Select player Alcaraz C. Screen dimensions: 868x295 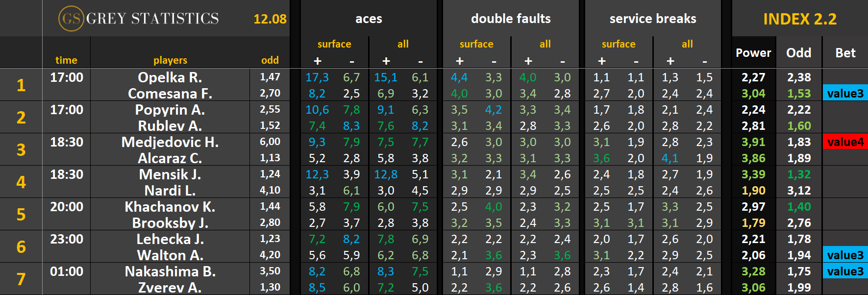click(x=170, y=158)
